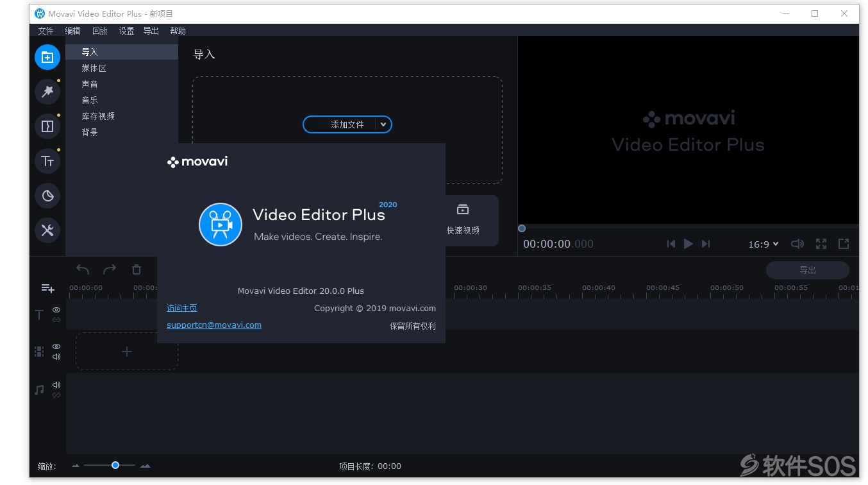The image size is (868, 485).
Task: Open the More Tools wrench icon
Action: (x=47, y=230)
